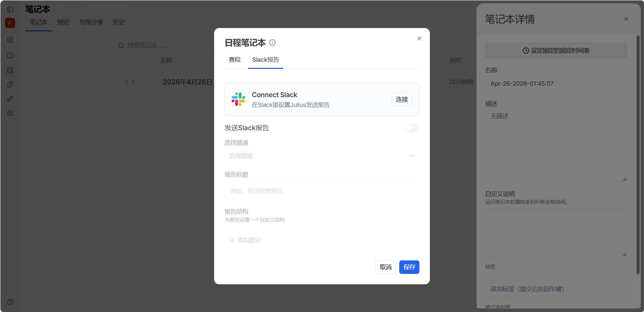Open the 选择频道 dropdown
Screen dimensions: 644x312
[x=322, y=156]
